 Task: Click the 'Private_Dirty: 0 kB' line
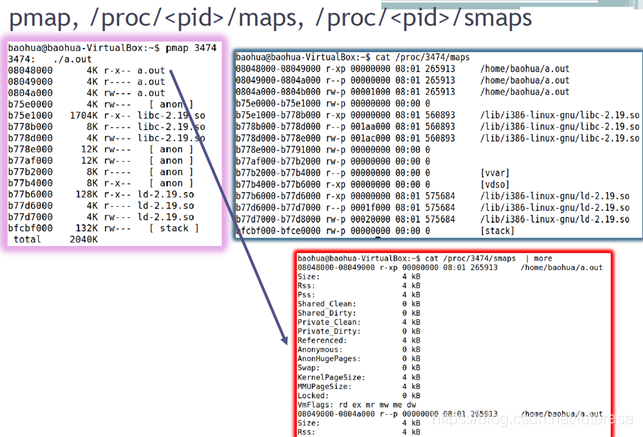[x=359, y=331]
